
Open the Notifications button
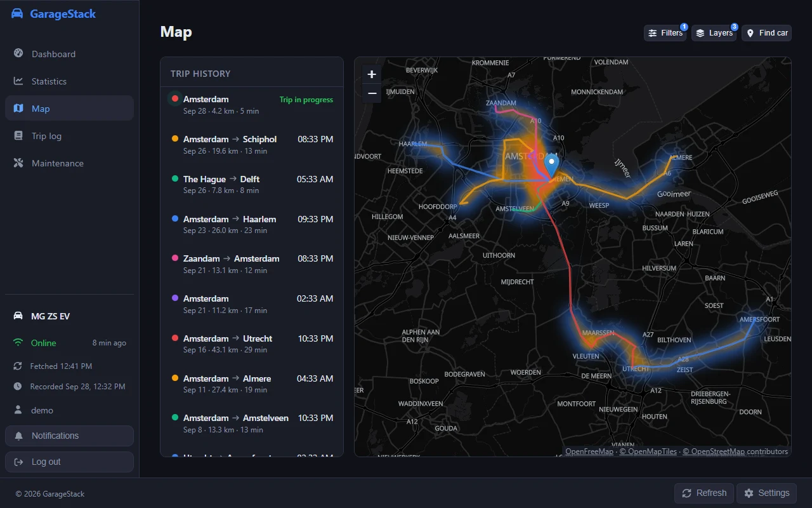click(69, 436)
